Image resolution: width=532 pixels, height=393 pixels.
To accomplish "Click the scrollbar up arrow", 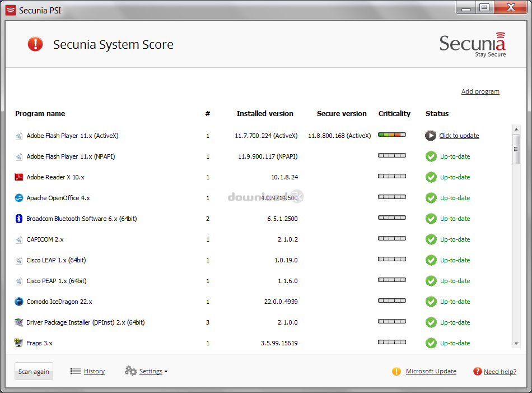I will pyautogui.click(x=516, y=130).
